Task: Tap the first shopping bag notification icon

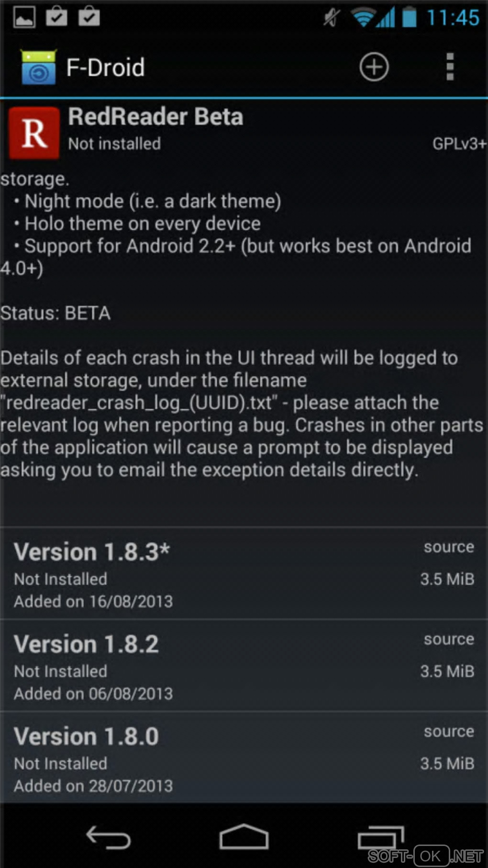Action: point(56,16)
